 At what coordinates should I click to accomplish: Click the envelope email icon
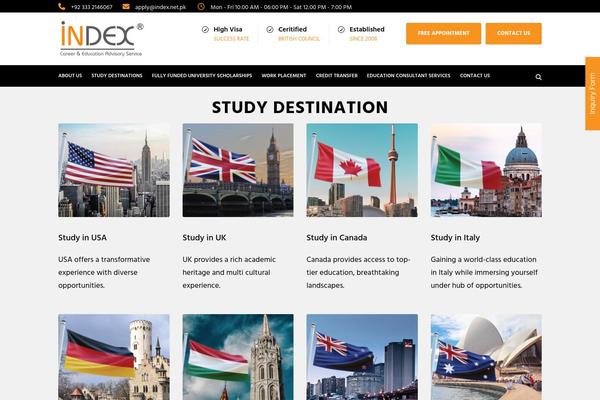pyautogui.click(x=126, y=7)
